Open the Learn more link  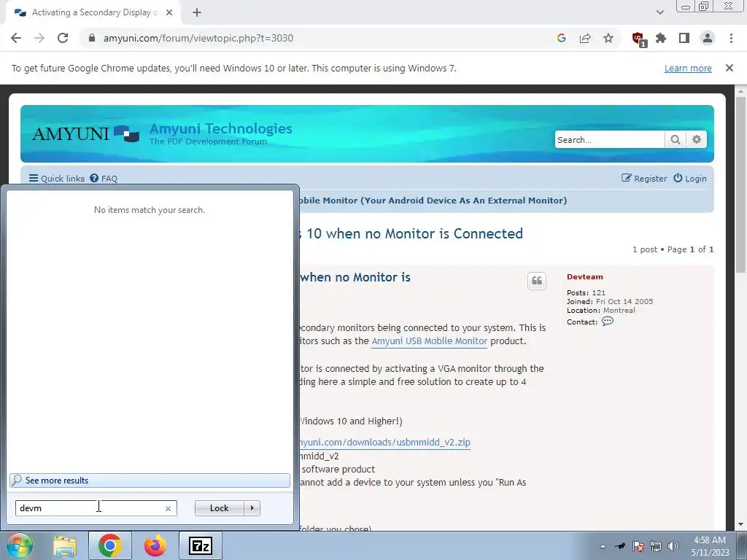pyautogui.click(x=688, y=68)
